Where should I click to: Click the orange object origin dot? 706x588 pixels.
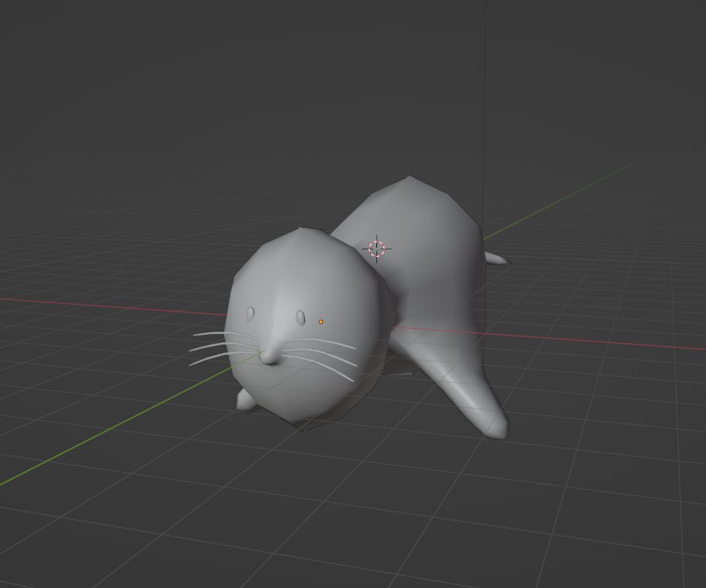click(x=321, y=322)
